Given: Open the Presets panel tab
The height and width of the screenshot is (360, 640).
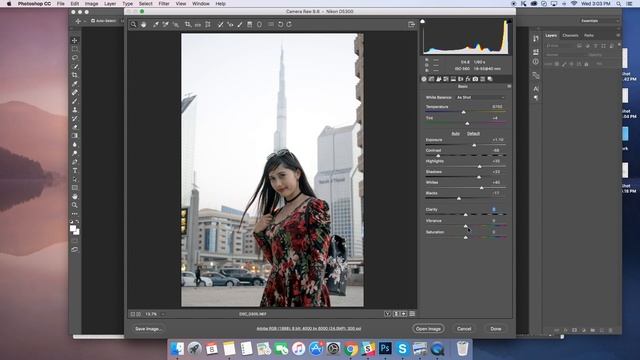Looking at the screenshot, I should (x=483, y=79).
